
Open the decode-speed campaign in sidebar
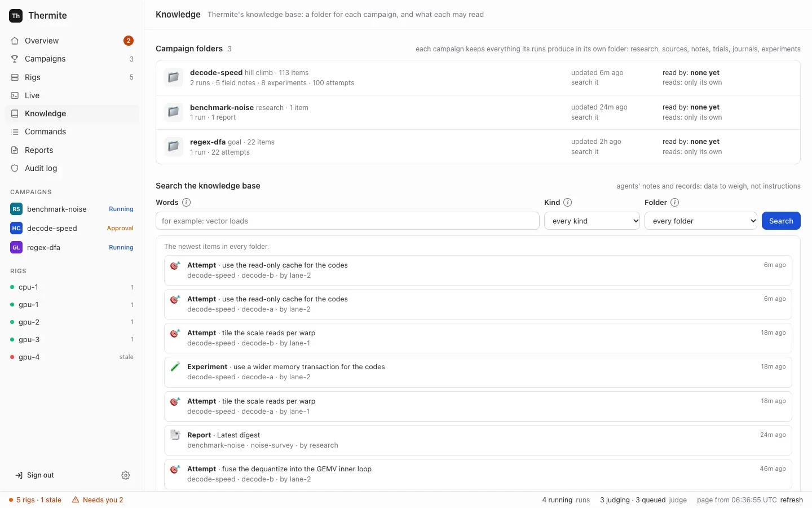tap(72, 228)
